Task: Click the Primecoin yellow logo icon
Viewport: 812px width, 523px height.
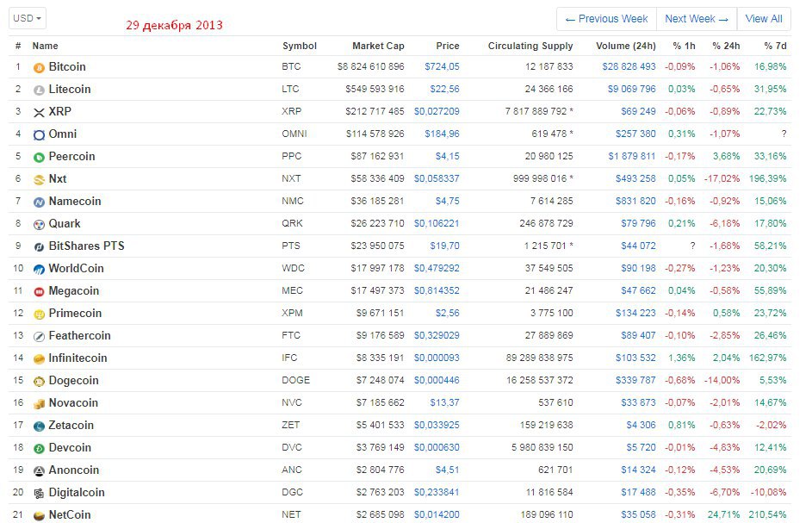Action: 39,314
